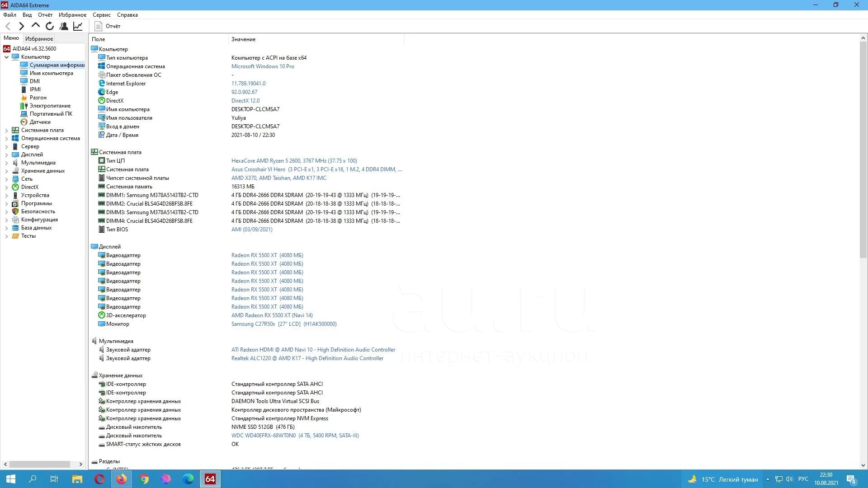Image resolution: width=868 pixels, height=488 pixels.
Task: Open the Realtek ALC1220 audio controller link
Action: pos(307,358)
